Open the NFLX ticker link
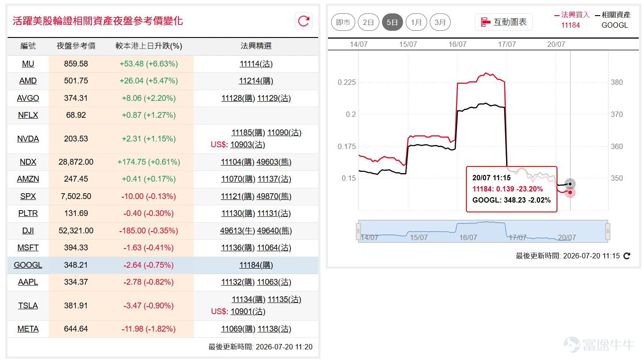The width and height of the screenshot is (644, 361). point(28,115)
